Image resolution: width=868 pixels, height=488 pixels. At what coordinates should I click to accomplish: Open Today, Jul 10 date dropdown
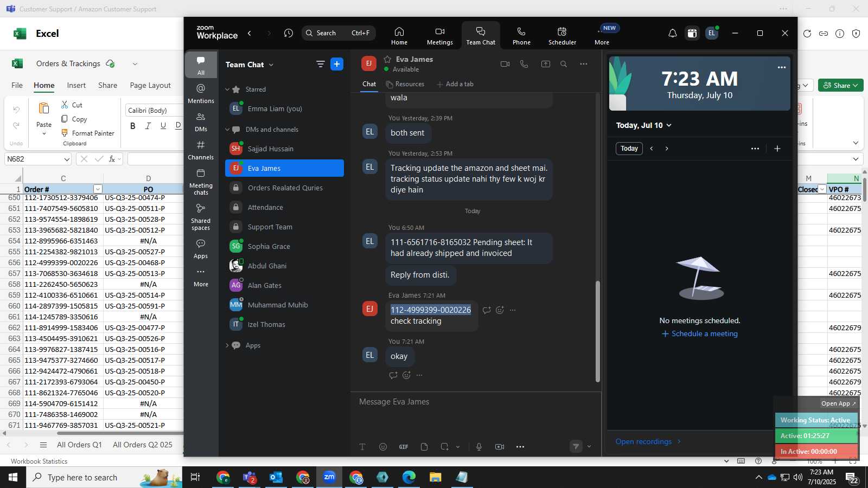point(644,125)
